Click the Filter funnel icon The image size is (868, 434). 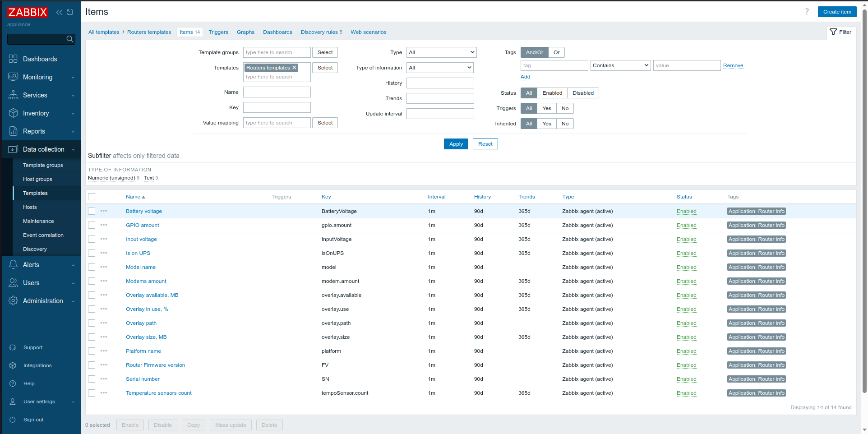pos(833,32)
